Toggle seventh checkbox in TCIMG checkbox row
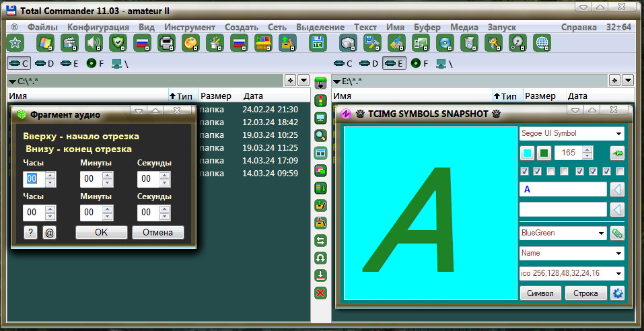Image resolution: width=644 pixels, height=331 pixels. coord(606,172)
